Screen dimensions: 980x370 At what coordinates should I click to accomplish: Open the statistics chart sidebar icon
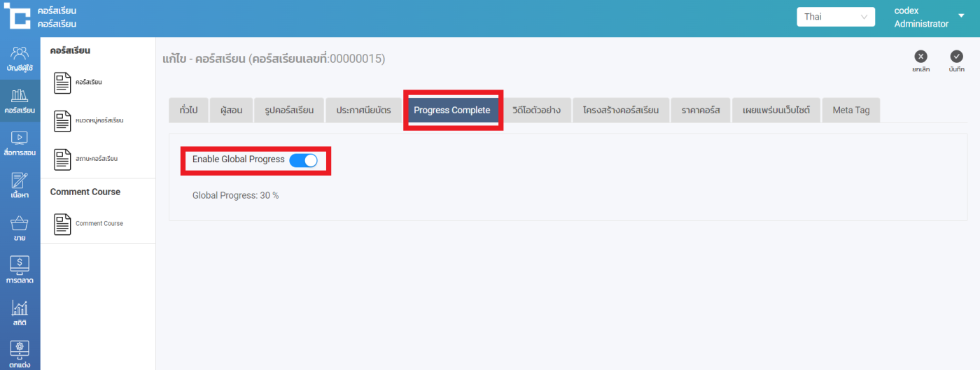pos(20,309)
